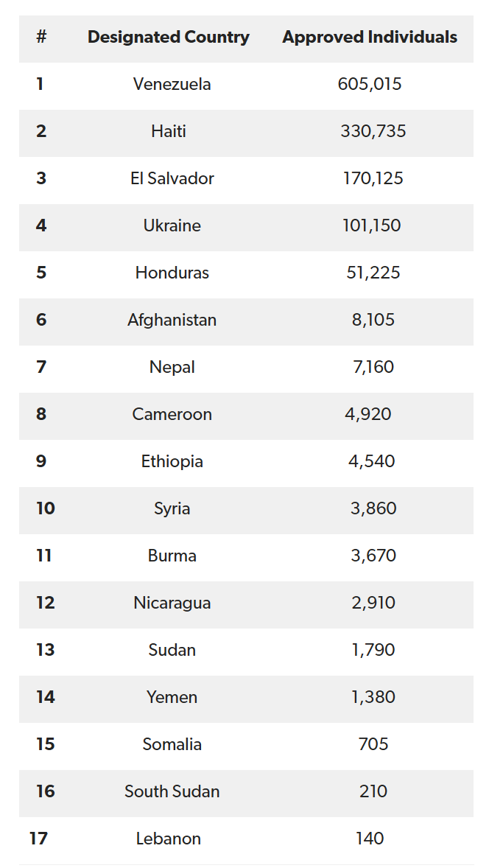Select the 705 value for Somalia
Image resolution: width=489 pixels, height=868 pixels.
click(373, 745)
